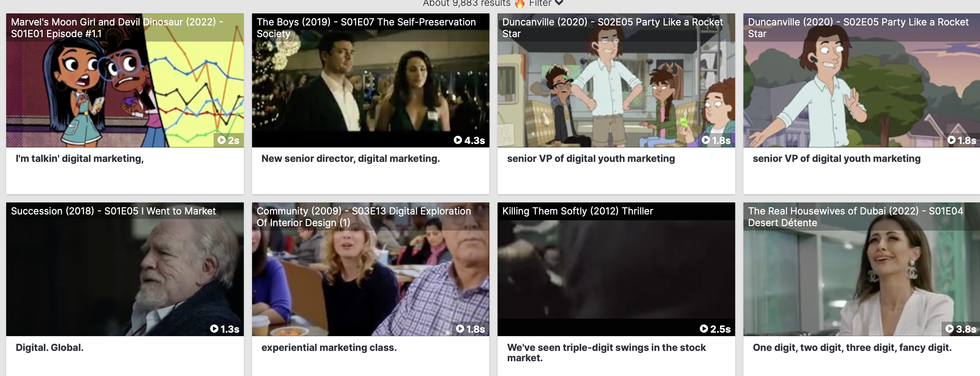Play the Moon Girl 2s clip icon
980x376 pixels.
222,140
